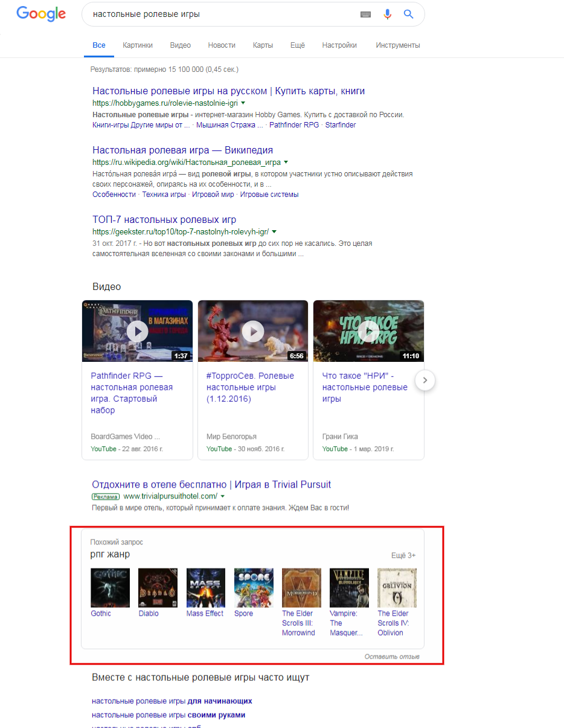Click the рпг жанр related query
This screenshot has width=564, height=728.
tap(110, 555)
